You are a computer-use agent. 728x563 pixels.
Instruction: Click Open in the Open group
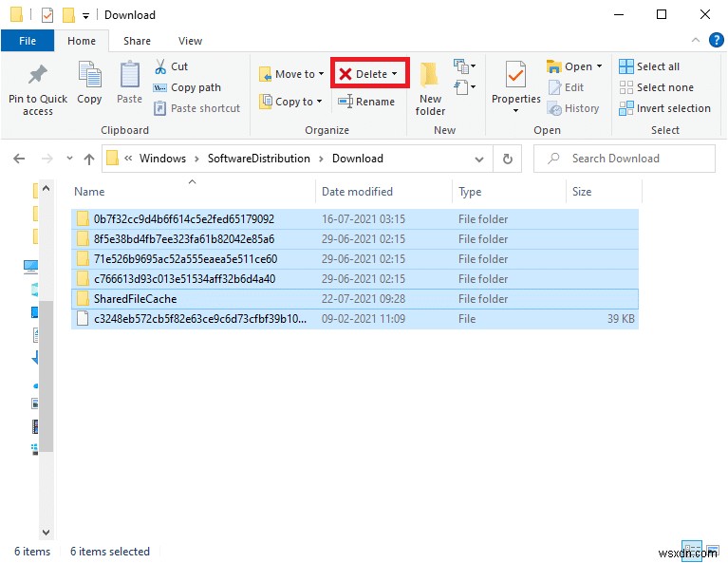pyautogui.click(x=569, y=66)
